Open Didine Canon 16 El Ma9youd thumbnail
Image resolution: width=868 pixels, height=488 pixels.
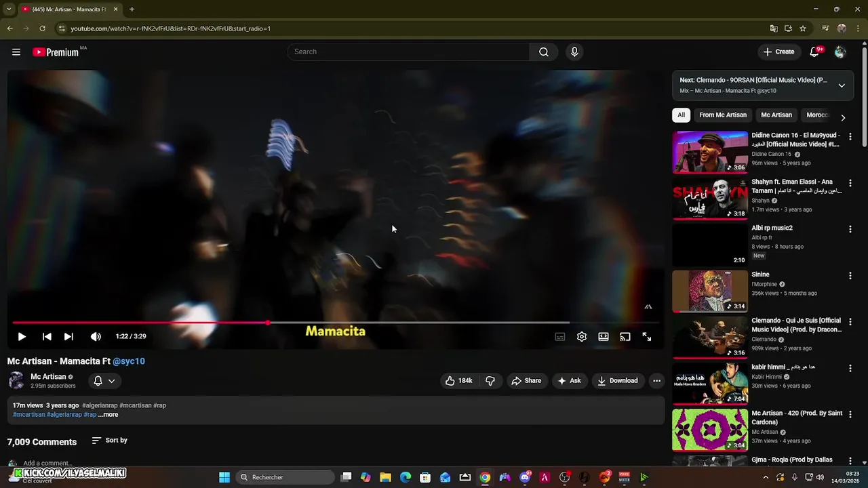(710, 152)
